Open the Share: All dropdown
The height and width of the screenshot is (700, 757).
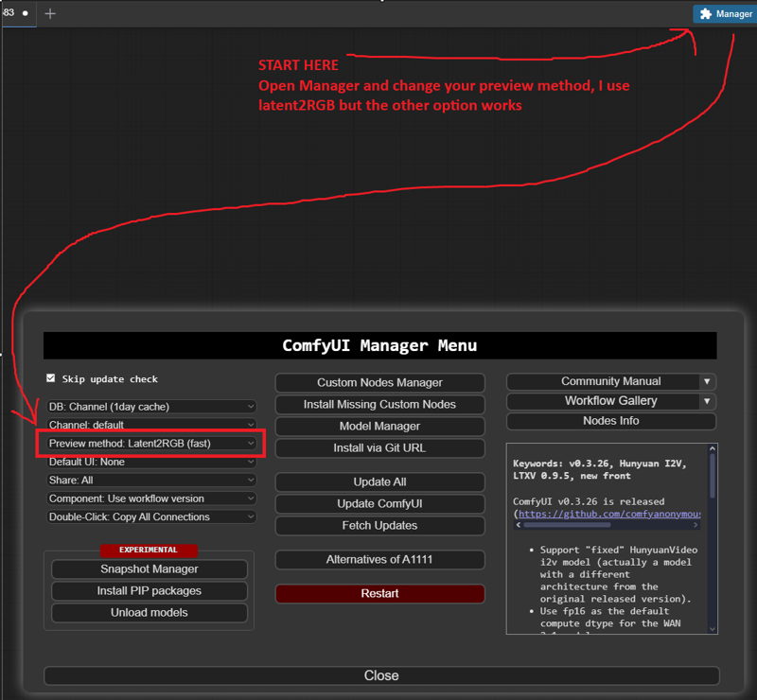pos(151,481)
